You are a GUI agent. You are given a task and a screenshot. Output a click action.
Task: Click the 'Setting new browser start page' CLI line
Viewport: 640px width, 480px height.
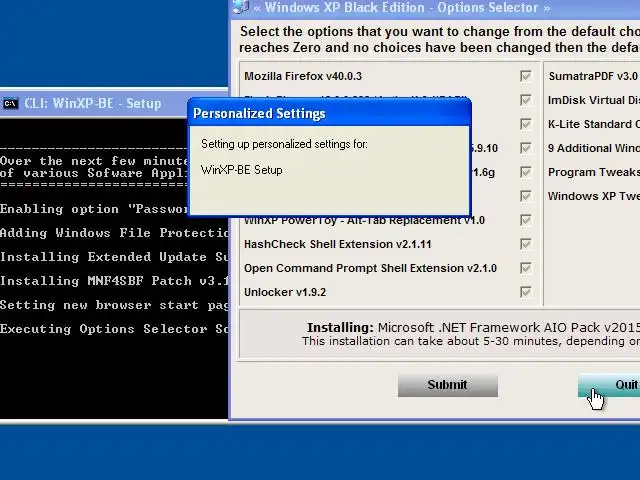tap(114, 305)
